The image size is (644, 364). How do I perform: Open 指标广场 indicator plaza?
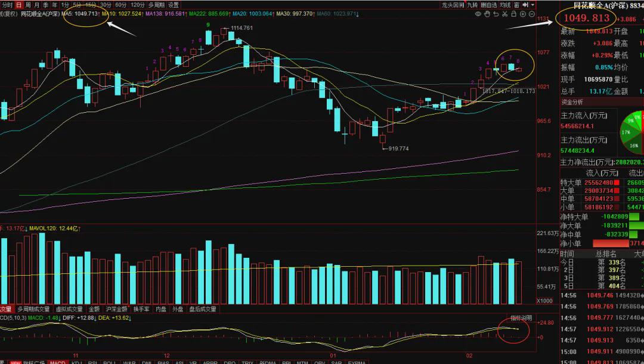(x=34, y=362)
